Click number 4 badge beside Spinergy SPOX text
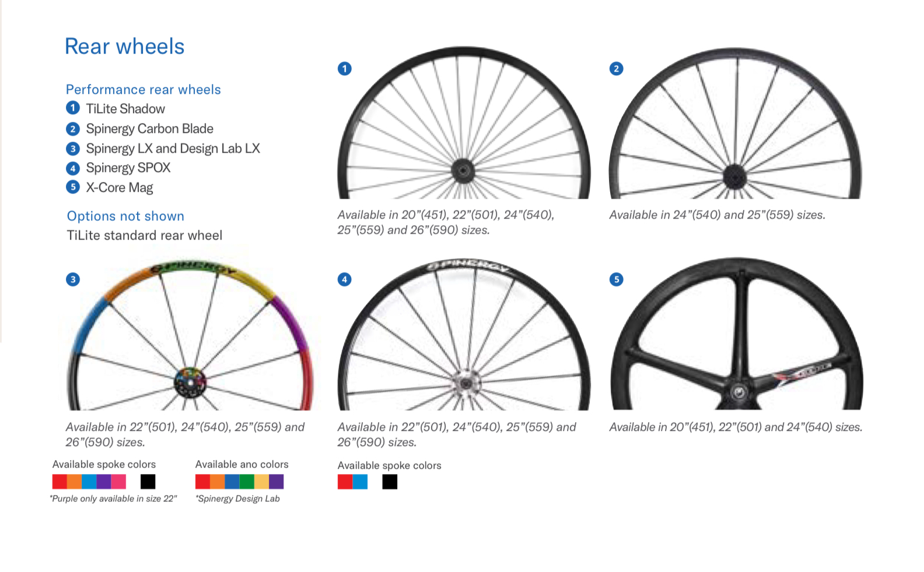The image size is (924, 572). [x=73, y=169]
